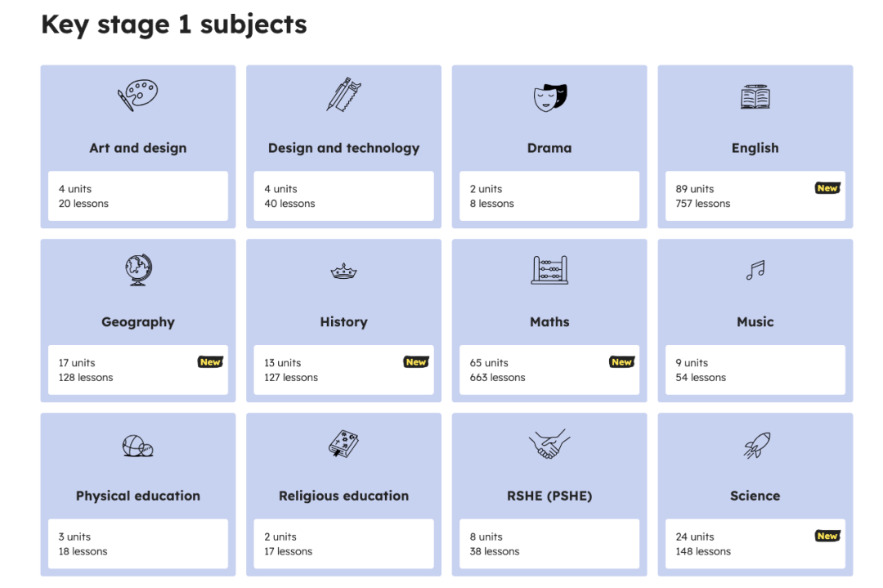Select Music 9 units 54 lessons box
The image size is (883, 588).
[755, 370]
